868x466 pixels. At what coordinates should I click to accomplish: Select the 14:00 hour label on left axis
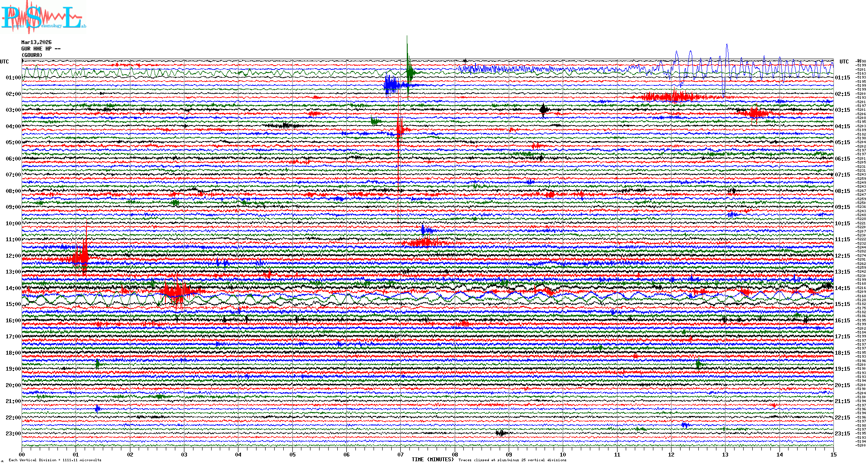[x=13, y=288]
